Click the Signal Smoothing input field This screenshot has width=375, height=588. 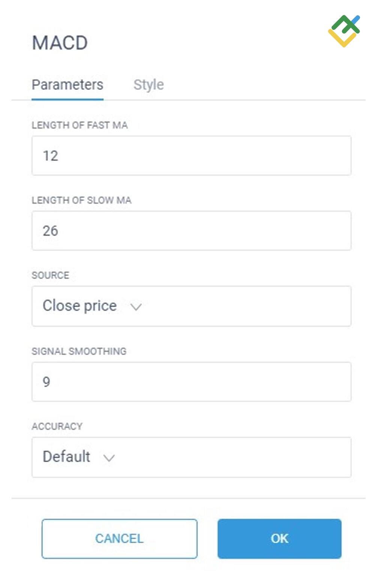191,382
